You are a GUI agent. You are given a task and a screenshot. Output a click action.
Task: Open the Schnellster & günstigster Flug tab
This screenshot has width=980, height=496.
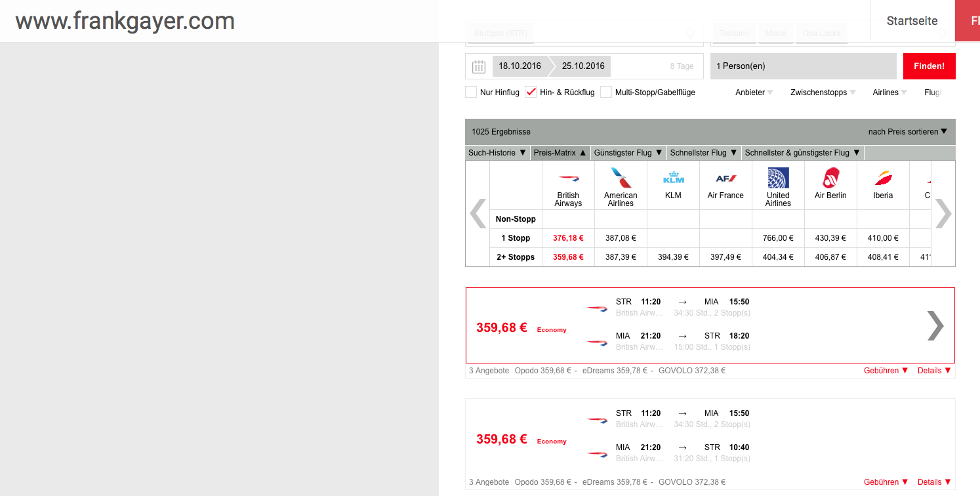tap(803, 153)
